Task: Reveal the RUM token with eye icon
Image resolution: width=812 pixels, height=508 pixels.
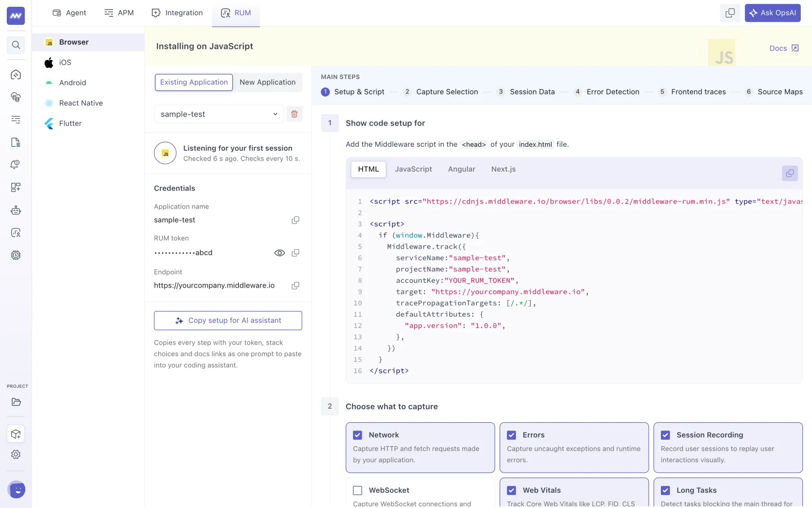Action: (x=280, y=253)
